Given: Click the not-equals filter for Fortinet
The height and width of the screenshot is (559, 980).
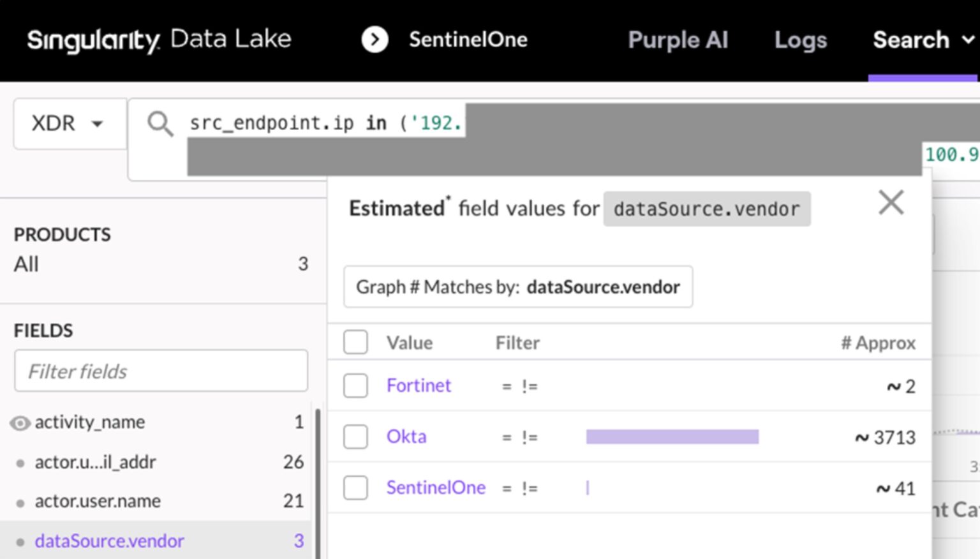Looking at the screenshot, I should pyautogui.click(x=530, y=387).
